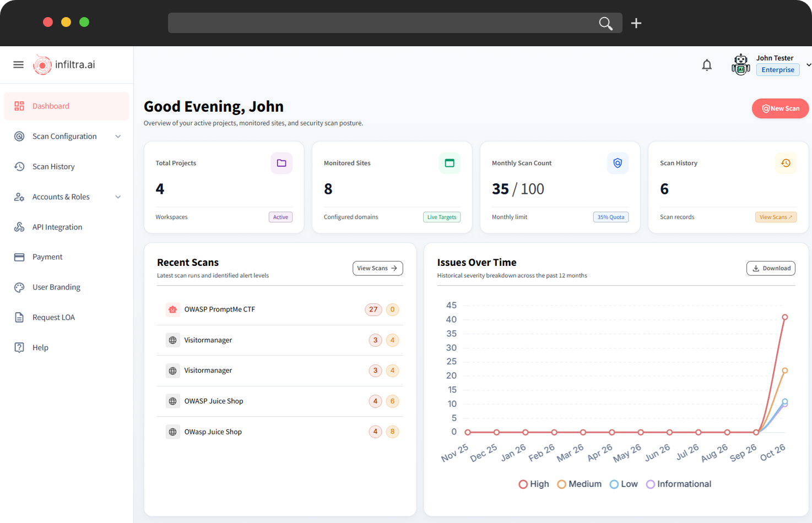Screen dimensions: 812x523
Task: Click the Monthly Scan Count shield icon
Action: [x=618, y=163]
